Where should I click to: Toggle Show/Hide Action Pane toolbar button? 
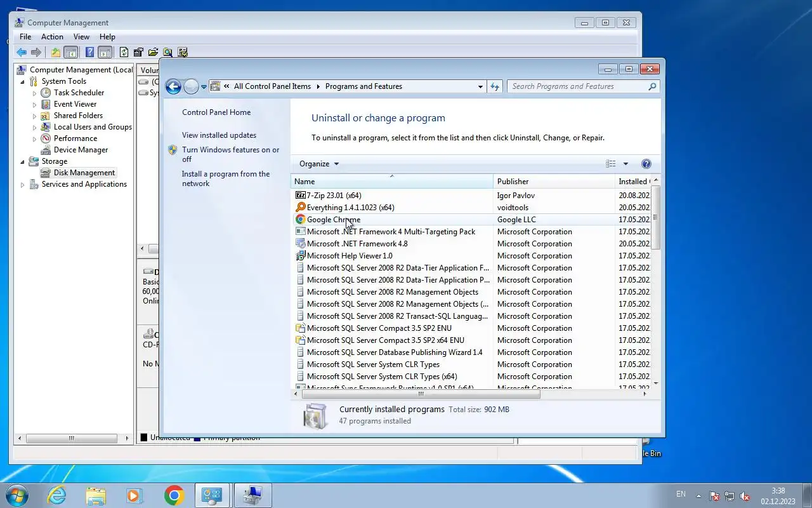[105, 53]
